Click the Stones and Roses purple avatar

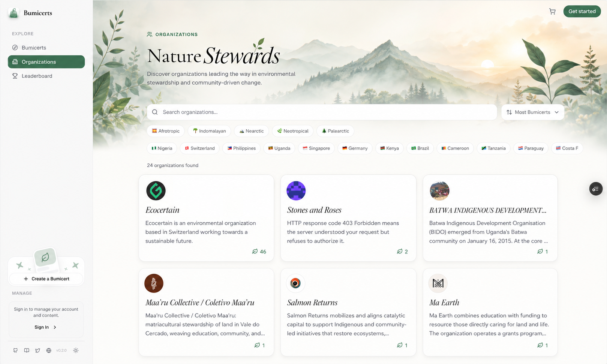[296, 190]
